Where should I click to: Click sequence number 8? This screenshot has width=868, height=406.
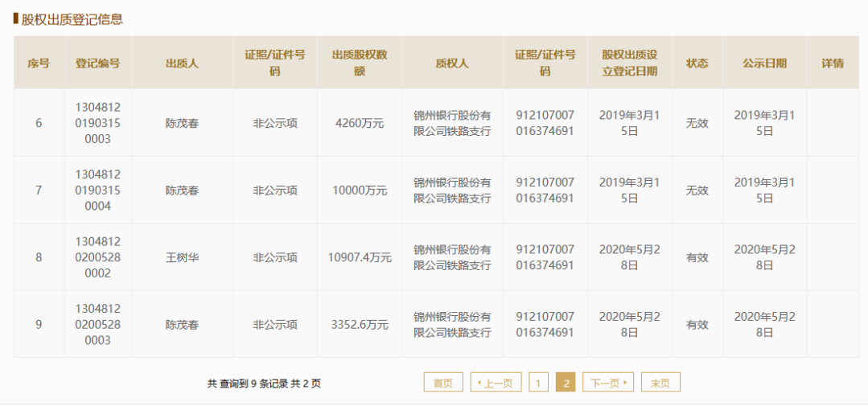(39, 257)
